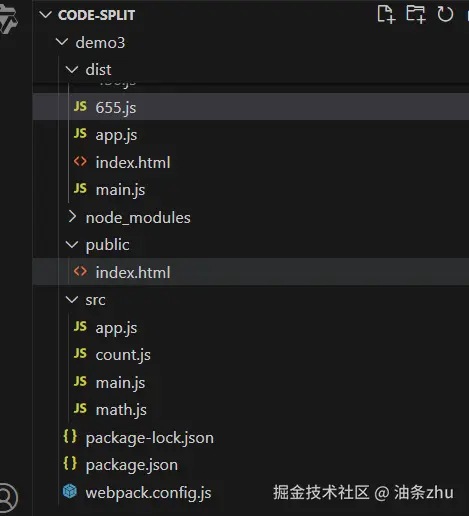Click the JS icon of math.js
This screenshot has width=469, height=516.
[80, 409]
